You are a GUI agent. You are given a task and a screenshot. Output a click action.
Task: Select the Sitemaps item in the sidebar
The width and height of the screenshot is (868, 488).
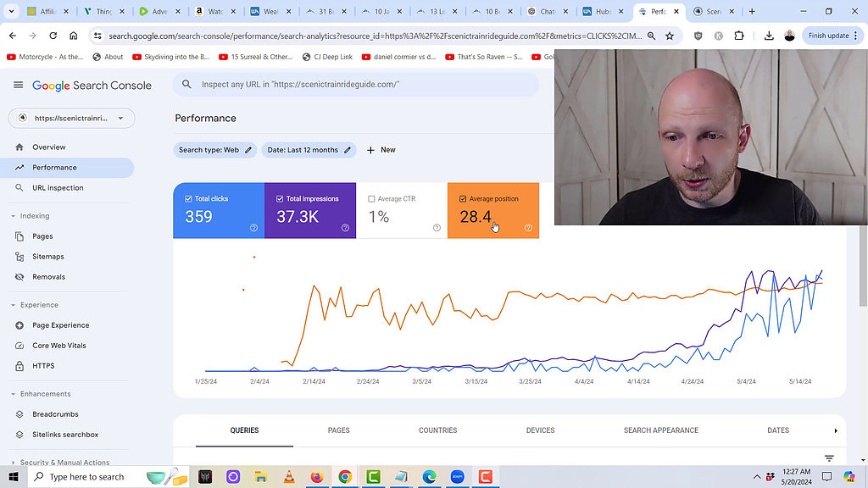pos(49,256)
